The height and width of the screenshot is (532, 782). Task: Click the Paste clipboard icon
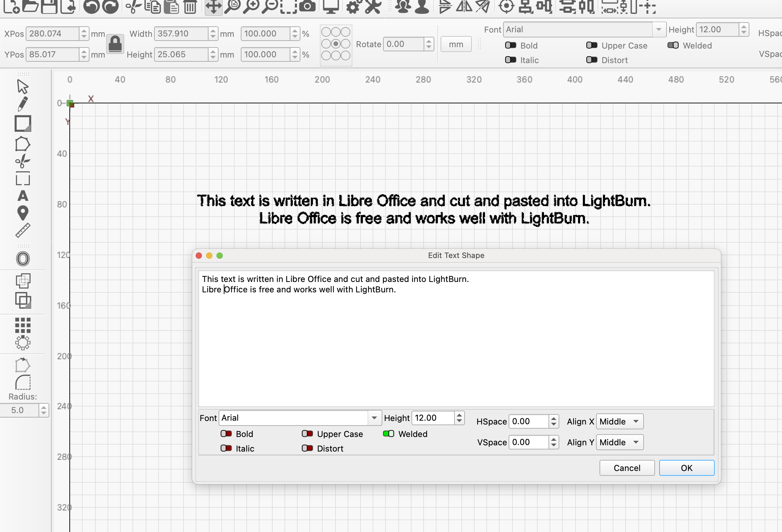(171, 6)
